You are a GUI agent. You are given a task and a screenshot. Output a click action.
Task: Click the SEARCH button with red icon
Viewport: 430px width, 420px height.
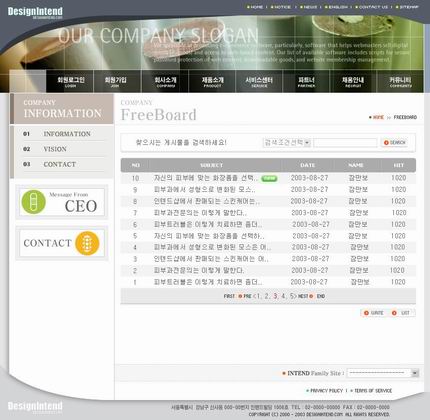(395, 143)
